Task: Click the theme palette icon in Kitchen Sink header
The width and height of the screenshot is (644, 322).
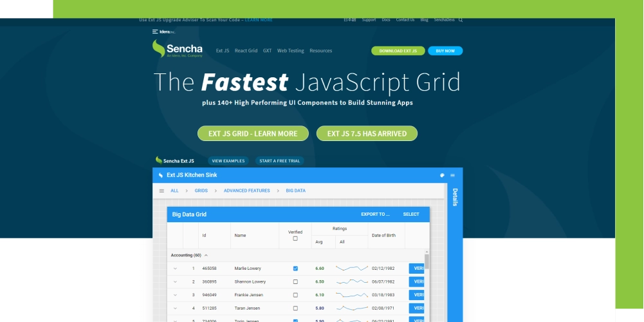Action: click(443, 175)
